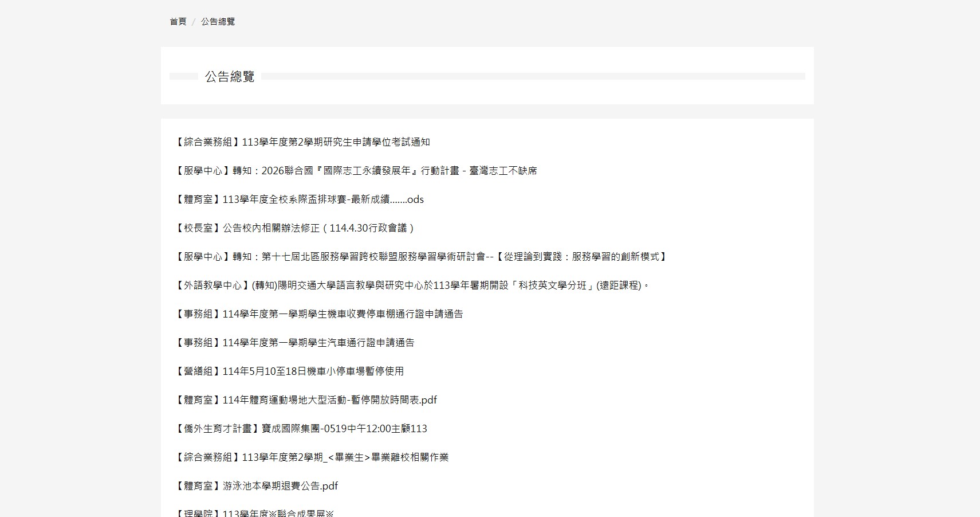Open 體育運動場地大型活動暫停開放時間表.pdf
The image size is (980, 517).
[x=305, y=400]
